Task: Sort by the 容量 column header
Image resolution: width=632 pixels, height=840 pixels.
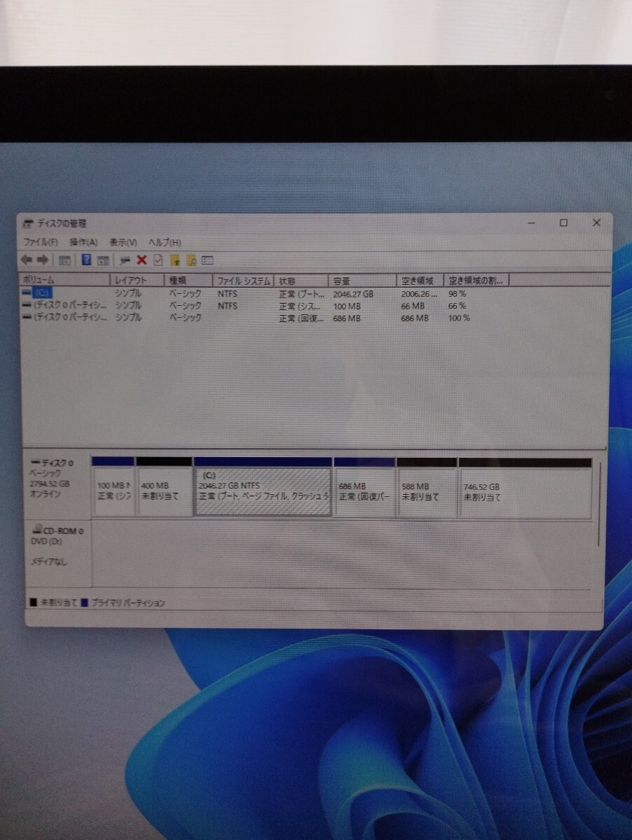Action: click(x=363, y=280)
